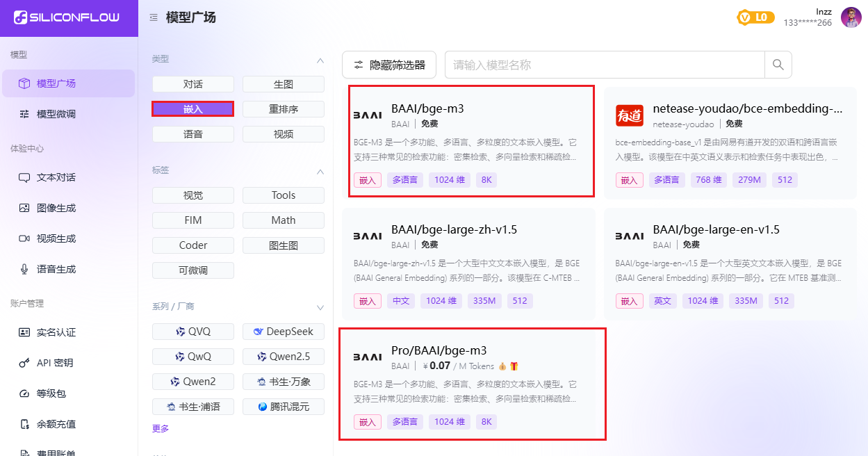
Task: Click the 视频生成 camera icon
Action: click(x=24, y=238)
